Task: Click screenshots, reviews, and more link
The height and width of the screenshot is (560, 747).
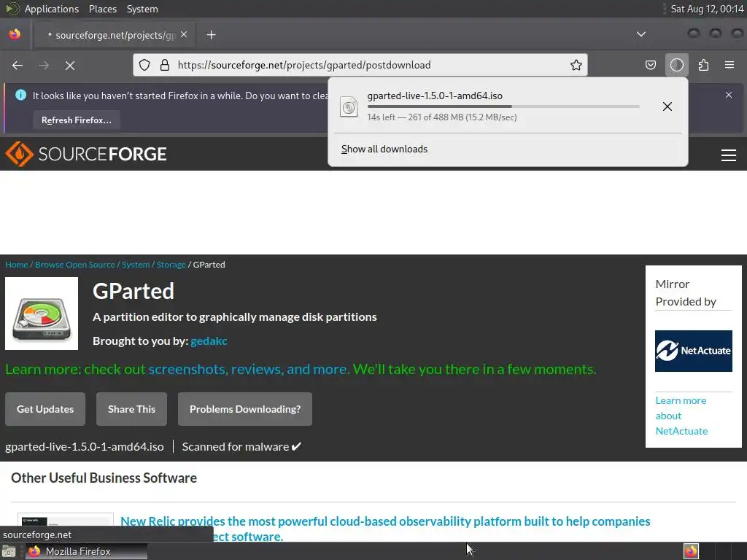Action: click(248, 369)
